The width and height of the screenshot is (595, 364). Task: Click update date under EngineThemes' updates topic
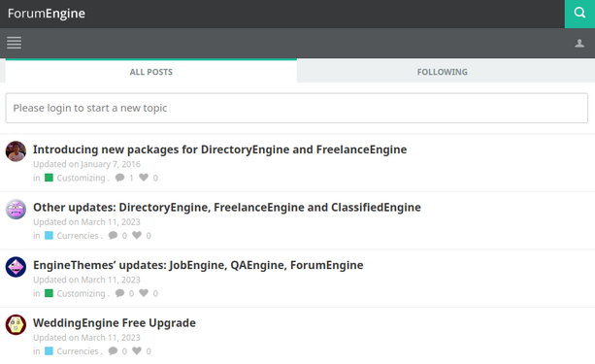(86, 280)
